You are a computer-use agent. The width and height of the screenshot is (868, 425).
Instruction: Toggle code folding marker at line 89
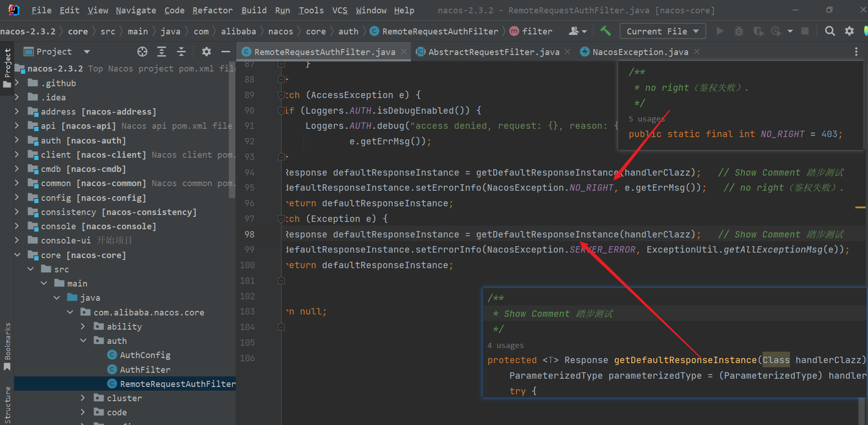[282, 95]
